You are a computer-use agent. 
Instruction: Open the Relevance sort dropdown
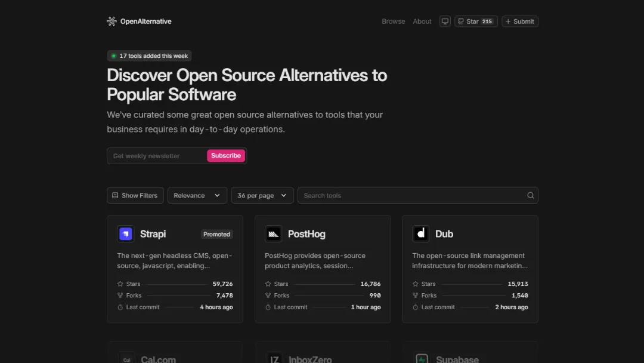(x=197, y=195)
